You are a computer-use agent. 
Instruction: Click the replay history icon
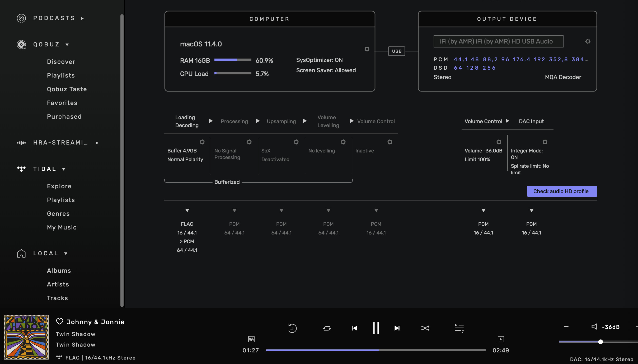[292, 328]
